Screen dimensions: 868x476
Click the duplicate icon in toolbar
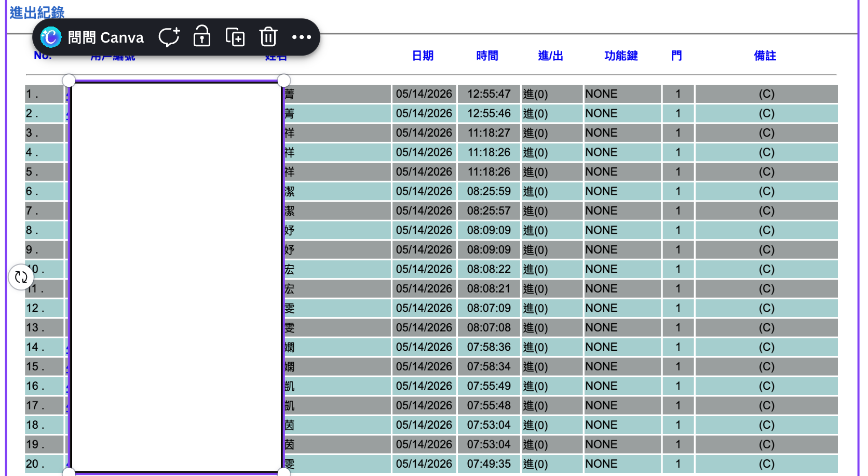pyautogui.click(x=235, y=37)
